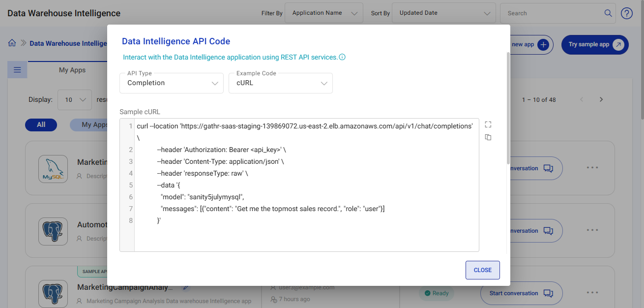Viewport: 644px width, 308px height.
Task: Copy the sample cURL code
Action: [x=487, y=137]
